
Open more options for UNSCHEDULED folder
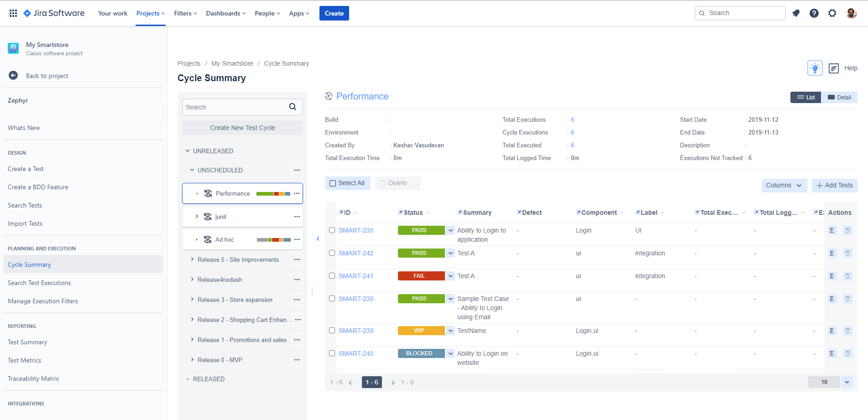pyautogui.click(x=297, y=170)
